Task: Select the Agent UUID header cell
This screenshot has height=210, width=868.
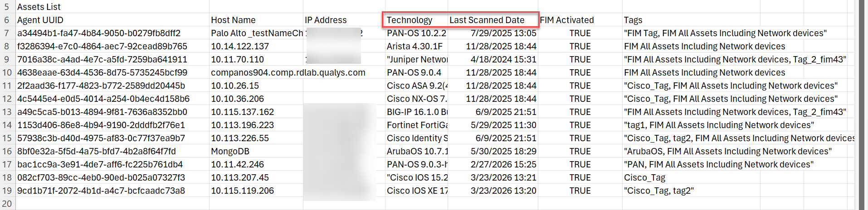Action: coord(40,20)
